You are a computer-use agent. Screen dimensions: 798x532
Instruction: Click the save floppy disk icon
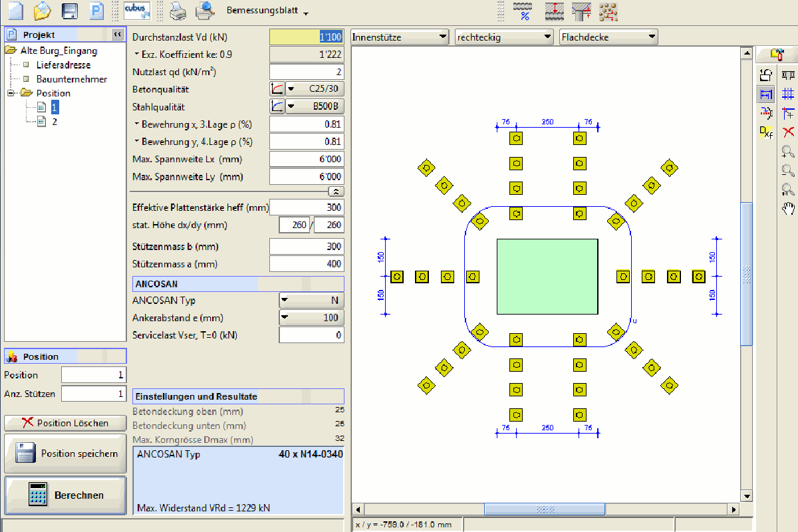[69, 10]
